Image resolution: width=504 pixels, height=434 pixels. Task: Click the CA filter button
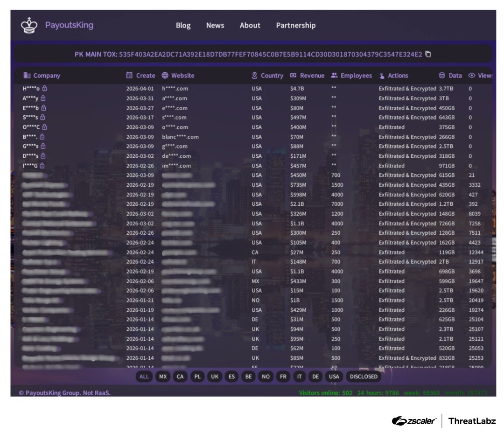tap(181, 377)
